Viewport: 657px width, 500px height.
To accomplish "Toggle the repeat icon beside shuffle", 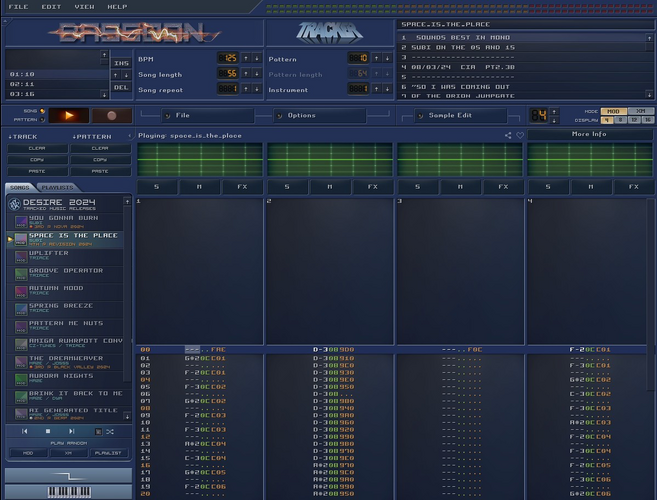I will (98, 431).
